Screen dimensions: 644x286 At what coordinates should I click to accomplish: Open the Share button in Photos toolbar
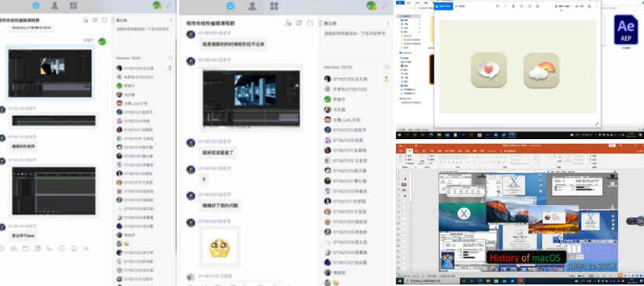(x=580, y=6)
